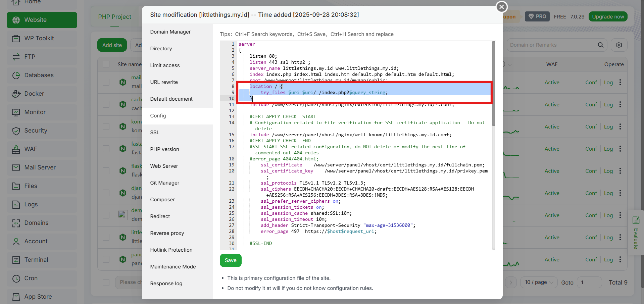The height and width of the screenshot is (304, 644).
Task: Focus Domain or Remarks search field
Action: click(552, 45)
